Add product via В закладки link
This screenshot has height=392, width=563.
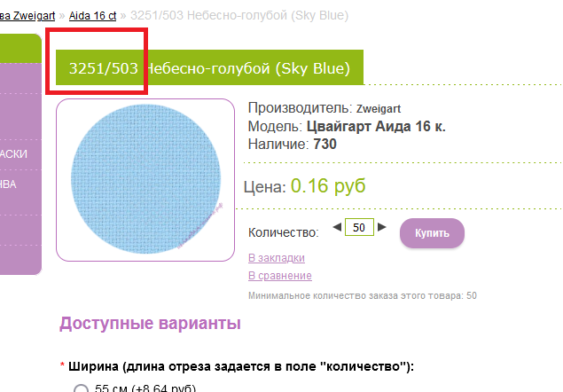[x=276, y=258]
